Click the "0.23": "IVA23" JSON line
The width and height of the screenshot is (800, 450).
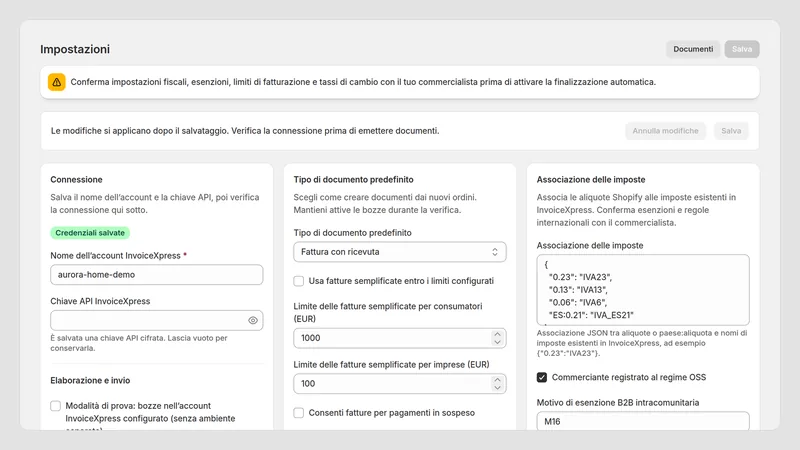pyautogui.click(x=580, y=278)
